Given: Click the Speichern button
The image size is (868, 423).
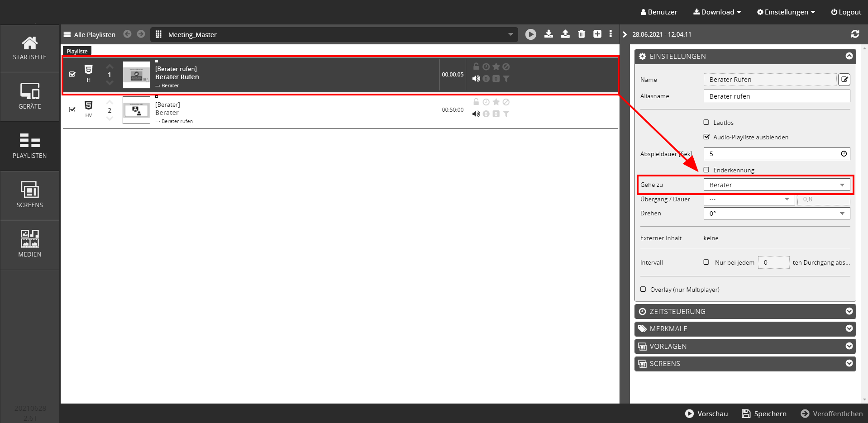Looking at the screenshot, I should pos(764,413).
